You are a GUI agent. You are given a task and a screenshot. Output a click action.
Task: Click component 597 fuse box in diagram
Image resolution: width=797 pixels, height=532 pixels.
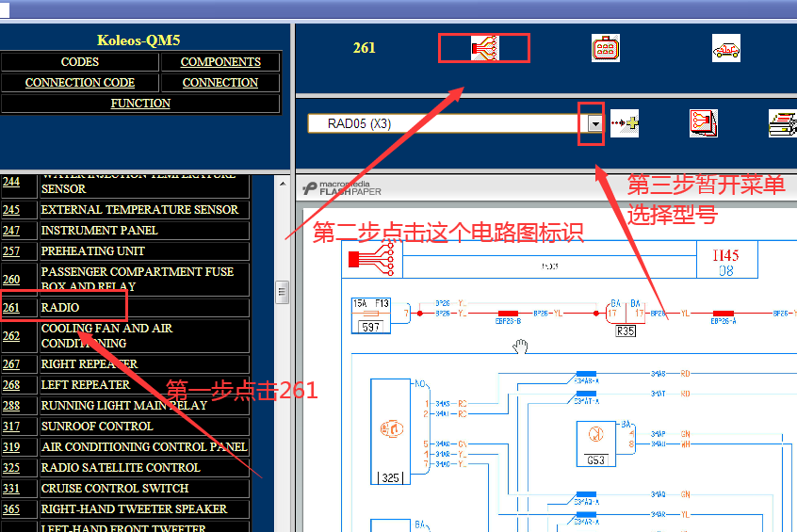(x=371, y=315)
